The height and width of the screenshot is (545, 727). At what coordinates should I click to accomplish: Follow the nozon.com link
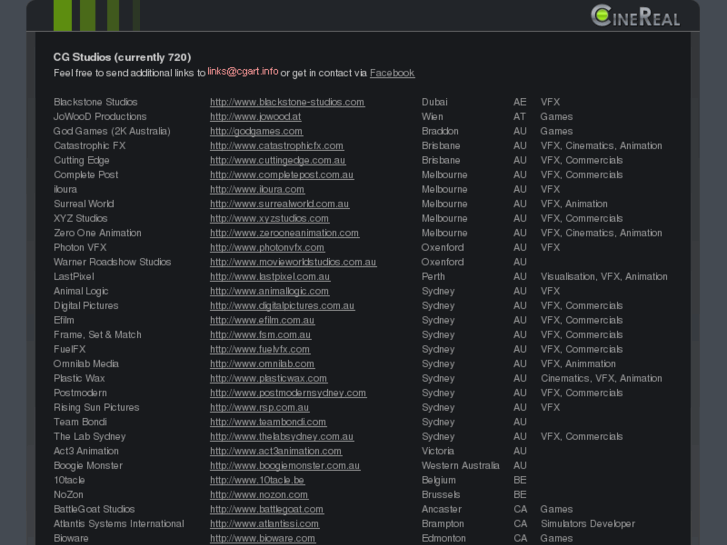pos(259,495)
